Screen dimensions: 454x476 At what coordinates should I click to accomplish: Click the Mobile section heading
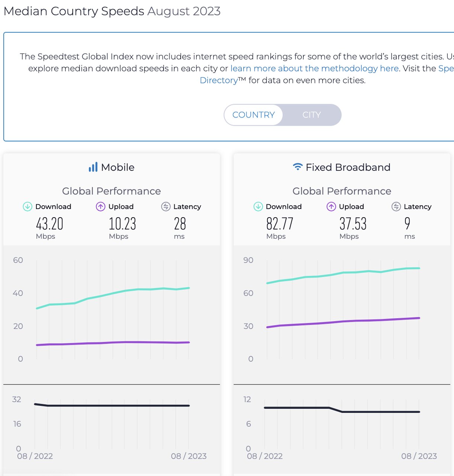point(117,167)
